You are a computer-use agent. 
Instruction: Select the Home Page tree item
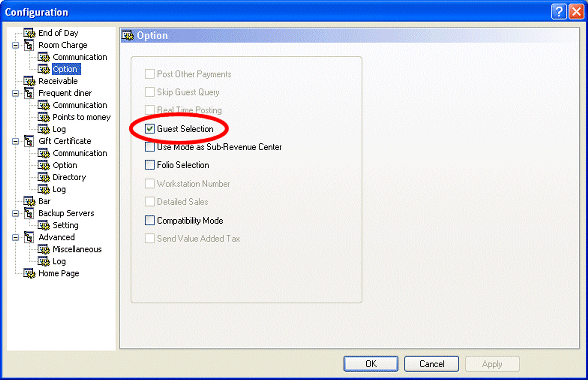(x=58, y=273)
